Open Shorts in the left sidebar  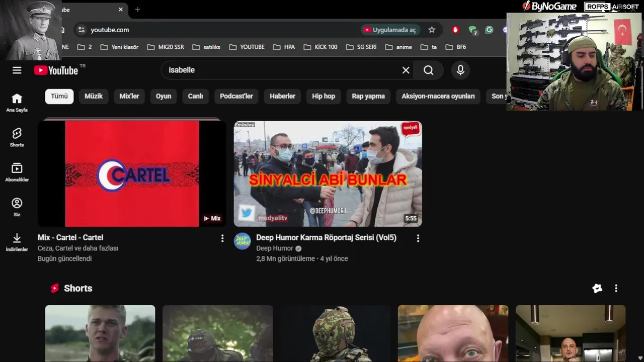click(17, 137)
